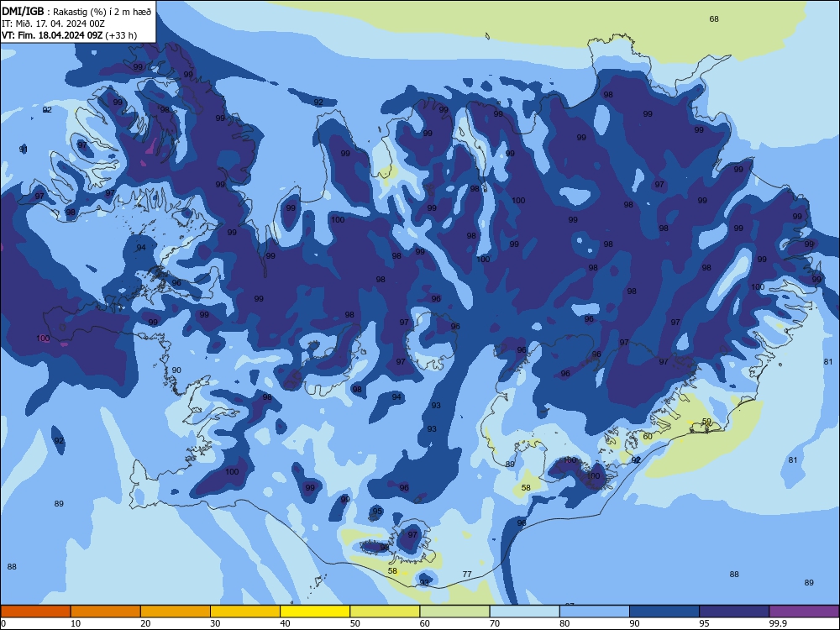The image size is (840, 630).
Task: Click the "60" humidity value on the map
Action: pyautogui.click(x=648, y=437)
